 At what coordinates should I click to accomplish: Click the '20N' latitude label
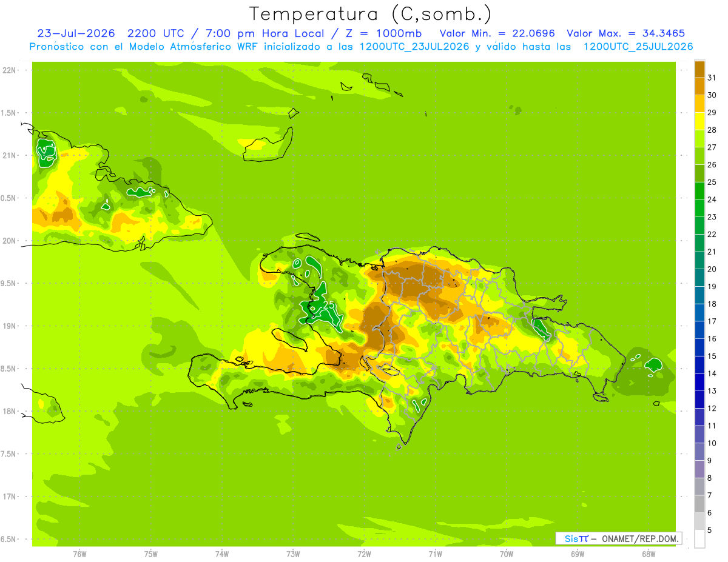[x=9, y=241]
